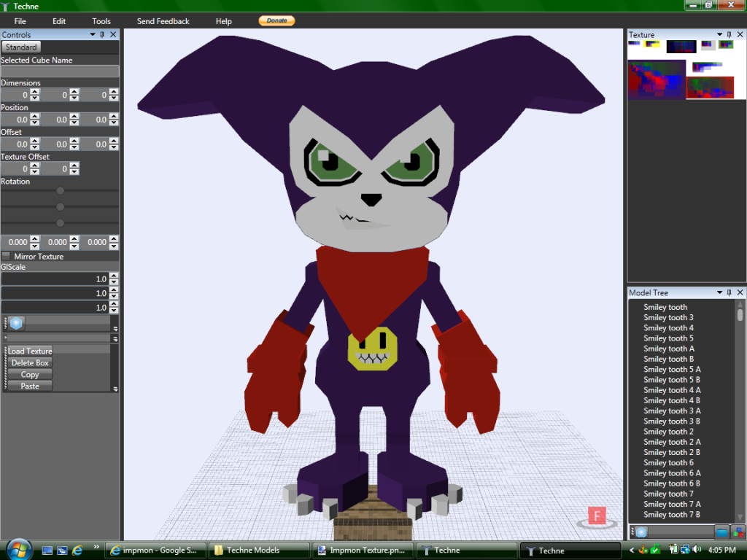Click the colored cubes icon under Model Tree
Viewport: 747px width, 560px height.
tap(738, 532)
